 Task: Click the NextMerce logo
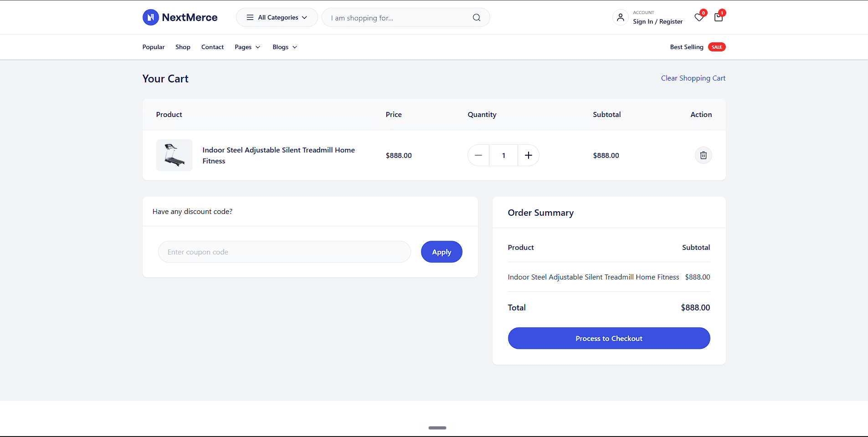click(180, 17)
